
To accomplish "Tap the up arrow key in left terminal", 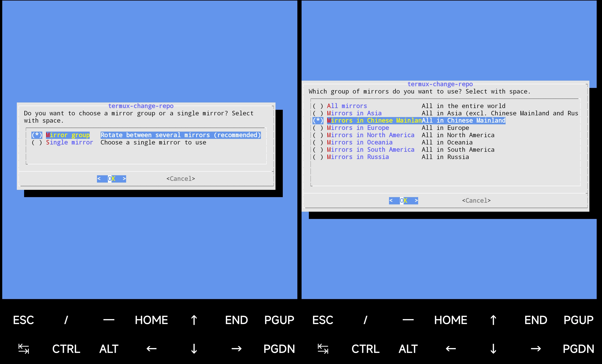I will [x=194, y=320].
